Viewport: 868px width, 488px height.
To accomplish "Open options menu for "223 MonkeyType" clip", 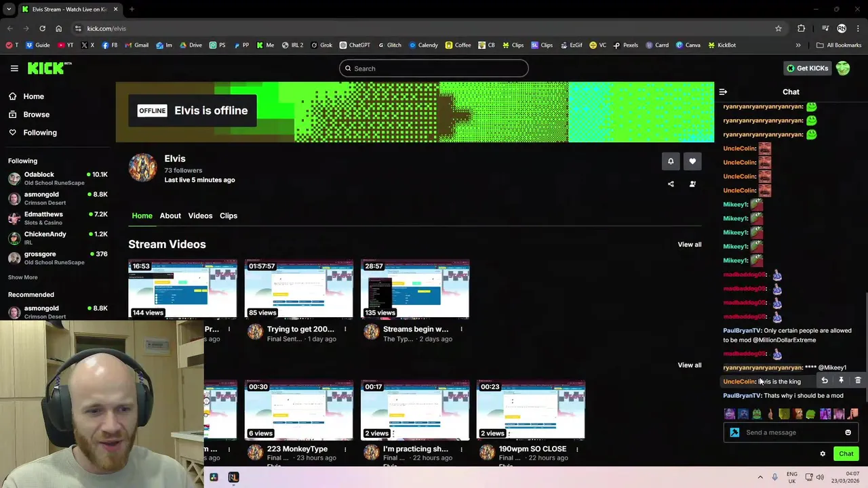I will point(345,449).
